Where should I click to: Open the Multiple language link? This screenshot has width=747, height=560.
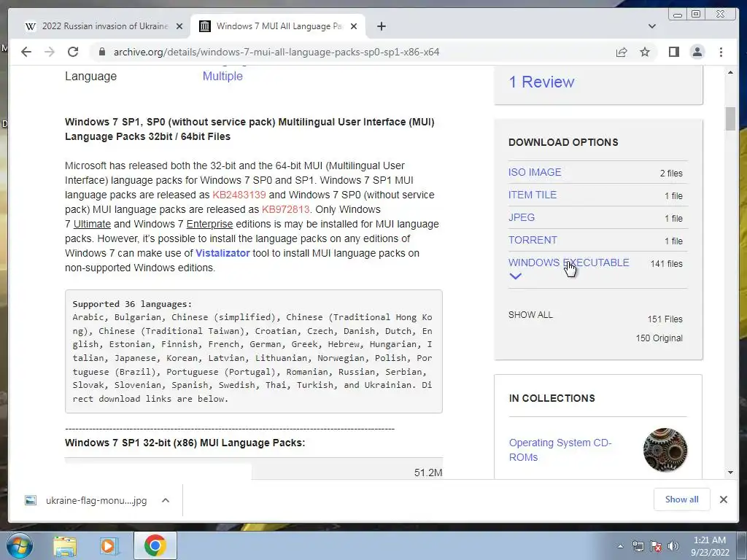coord(222,76)
